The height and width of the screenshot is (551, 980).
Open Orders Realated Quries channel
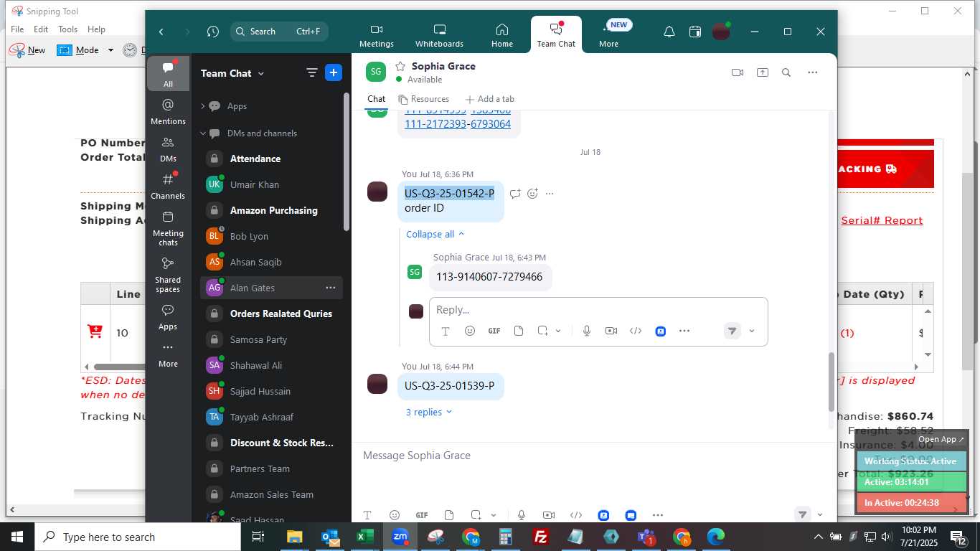click(271, 314)
